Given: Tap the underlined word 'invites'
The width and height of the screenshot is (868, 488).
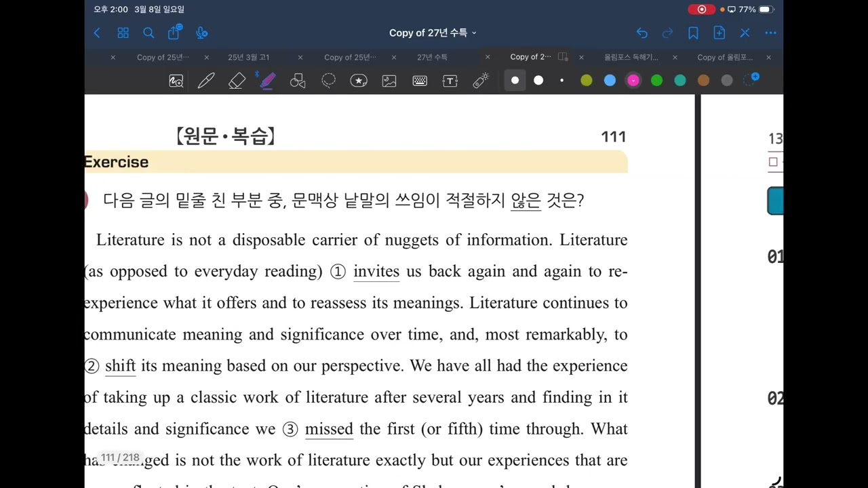Looking at the screenshot, I should 376,272.
